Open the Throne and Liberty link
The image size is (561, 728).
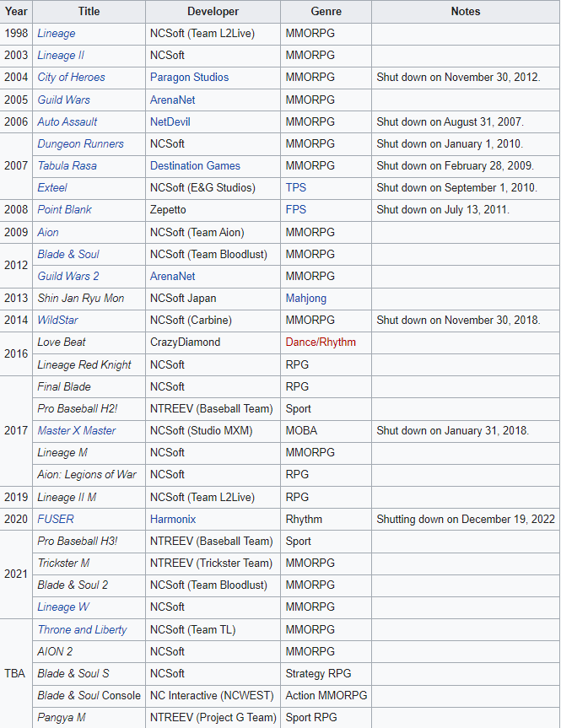82,629
